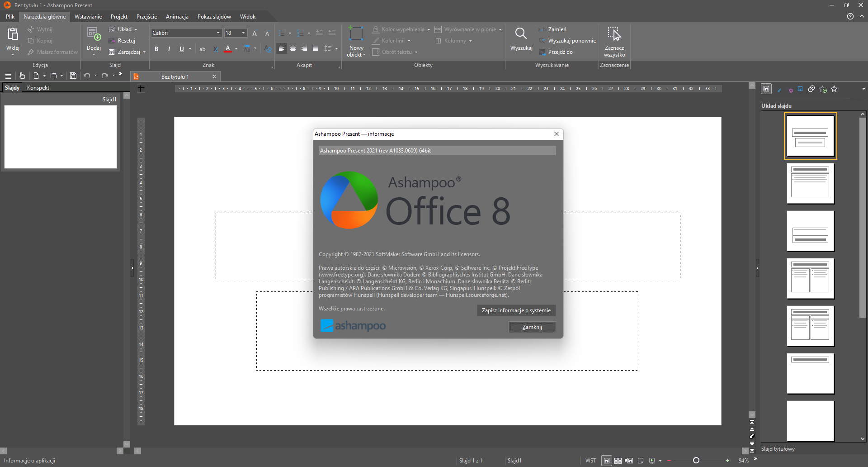Click the Zamień replace button
868x467 pixels.
[x=552, y=29]
